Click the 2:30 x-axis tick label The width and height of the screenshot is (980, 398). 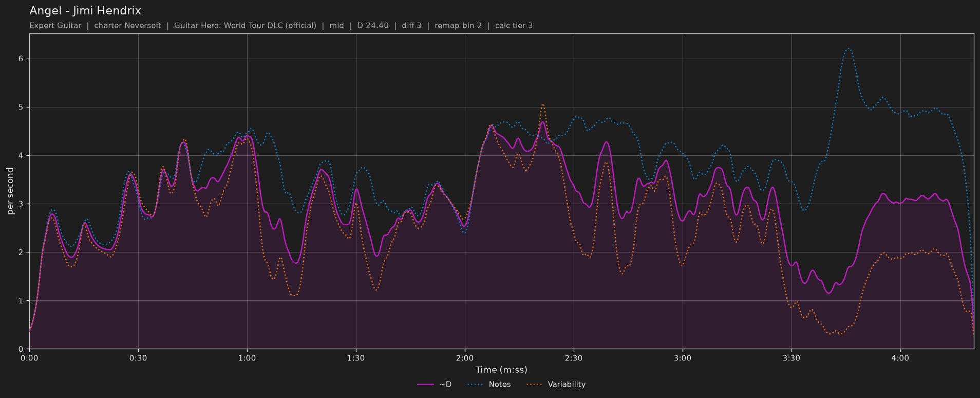pos(574,358)
